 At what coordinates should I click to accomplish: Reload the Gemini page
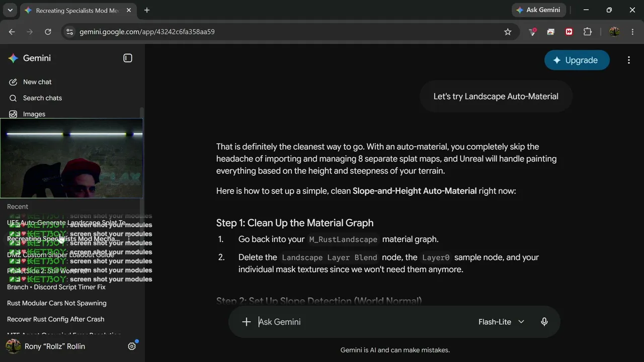pyautogui.click(x=48, y=32)
